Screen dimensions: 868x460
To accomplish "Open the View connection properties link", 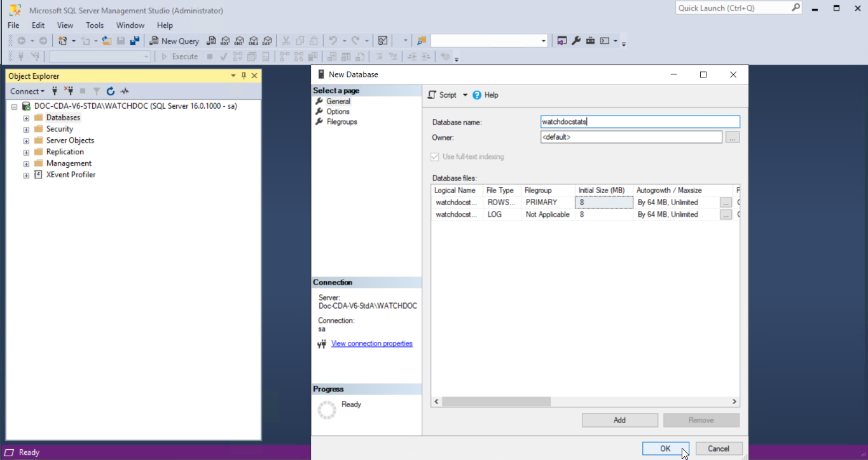I will coord(371,344).
